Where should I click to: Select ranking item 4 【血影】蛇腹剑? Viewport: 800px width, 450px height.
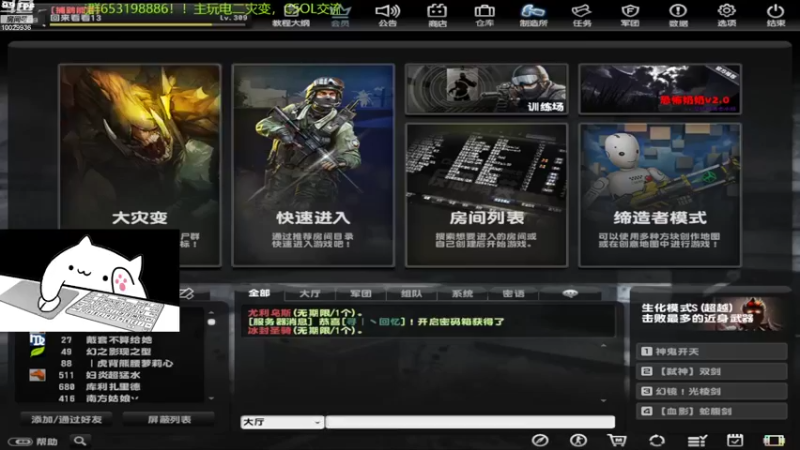tap(711, 411)
